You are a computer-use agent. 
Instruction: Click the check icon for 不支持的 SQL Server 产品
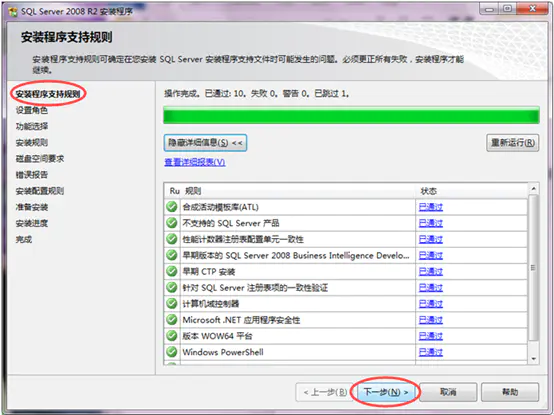[x=172, y=223]
